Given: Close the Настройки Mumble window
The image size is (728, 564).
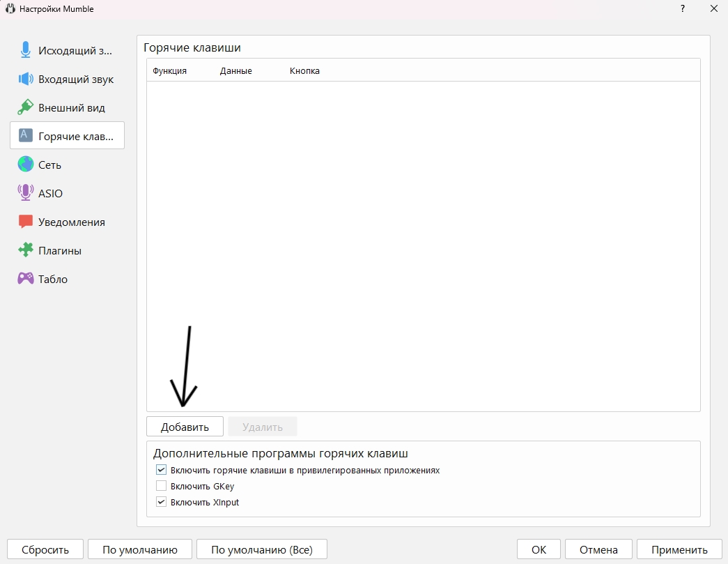Looking at the screenshot, I should click(714, 9).
